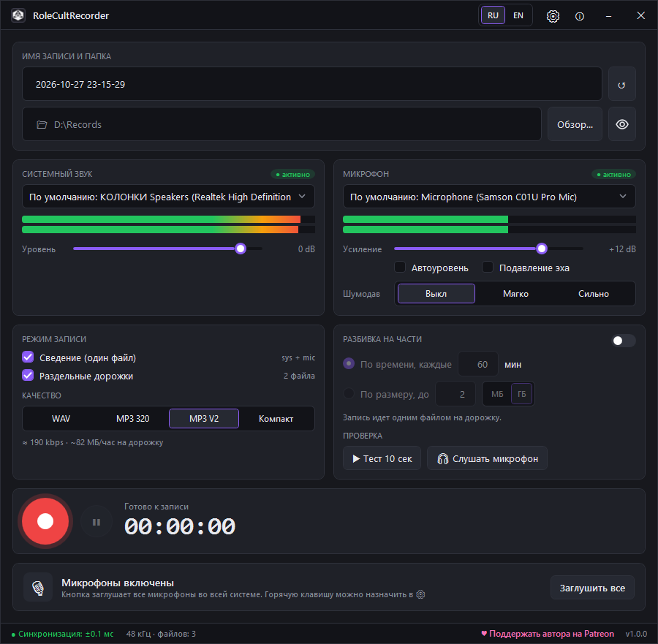
Task: Click the Усиление slider handle
Action: pos(542,249)
